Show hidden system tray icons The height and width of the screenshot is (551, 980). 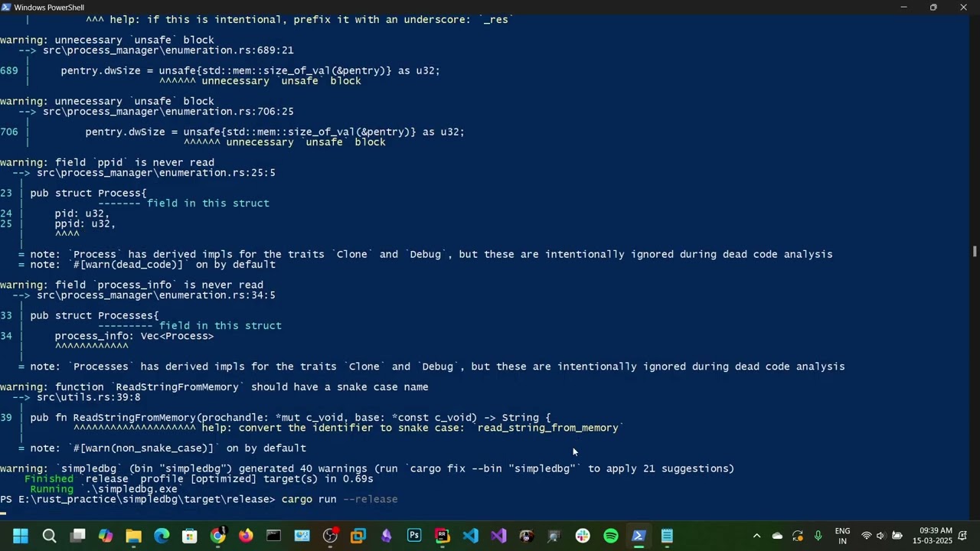click(x=757, y=536)
